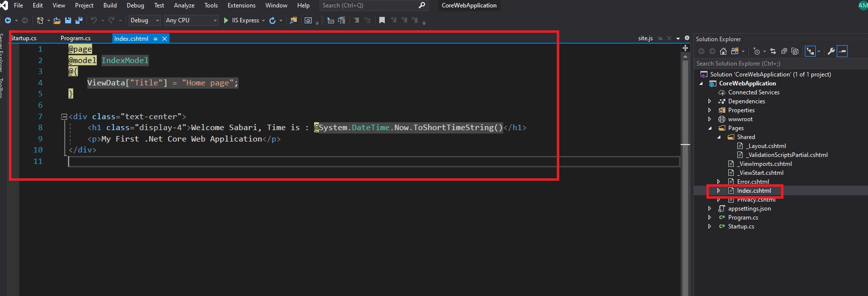Click the Search Solution Explorer field
This screenshot has height=296, width=868.
(781, 64)
